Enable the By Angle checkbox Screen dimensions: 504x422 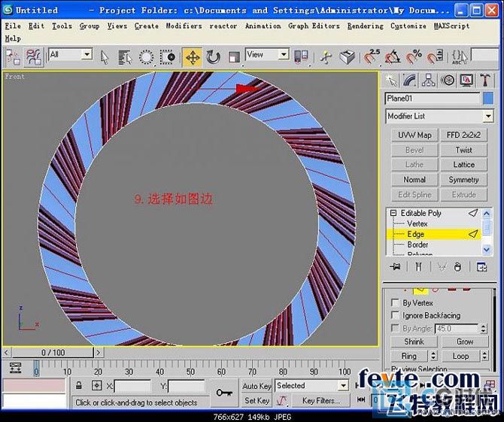(x=396, y=328)
